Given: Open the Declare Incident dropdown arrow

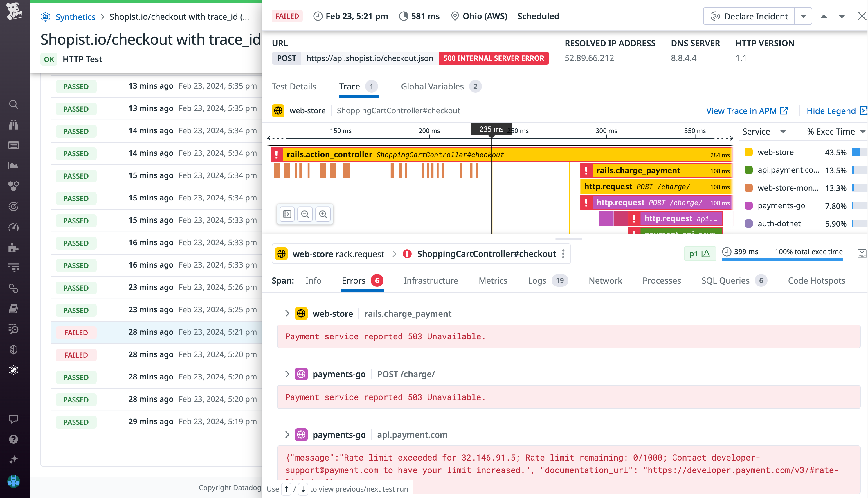Looking at the screenshot, I should tap(803, 16).
